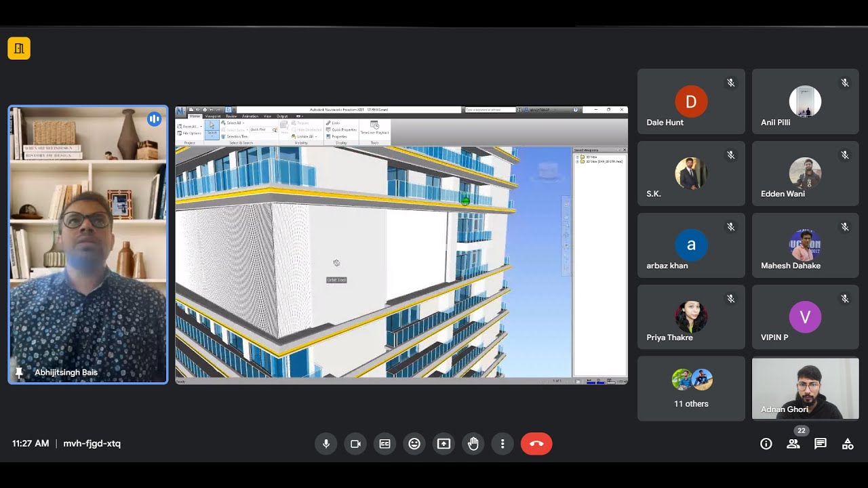Switch to the Review ribbon tab
This screenshot has height=488, width=868.
click(x=231, y=116)
